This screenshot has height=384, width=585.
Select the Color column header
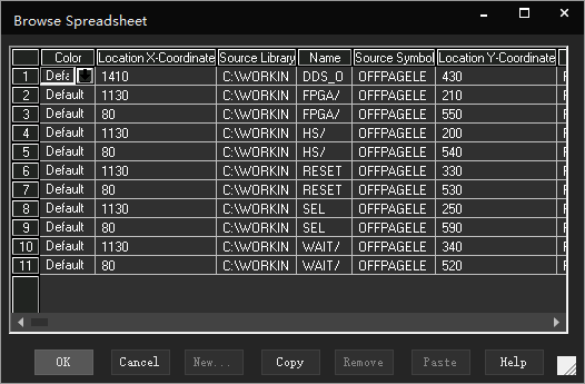point(68,57)
